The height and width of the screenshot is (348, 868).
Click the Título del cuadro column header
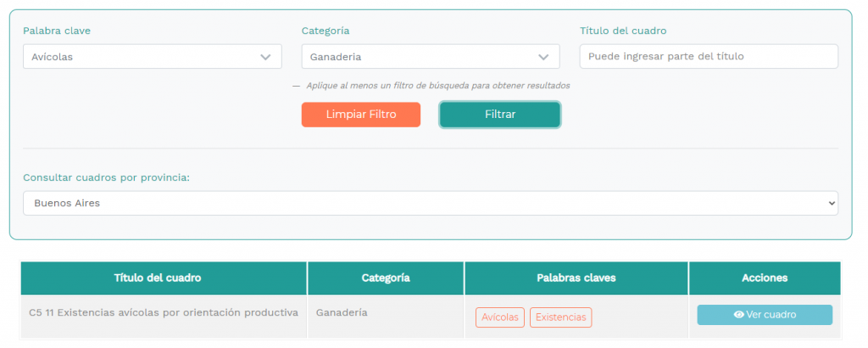click(x=158, y=278)
